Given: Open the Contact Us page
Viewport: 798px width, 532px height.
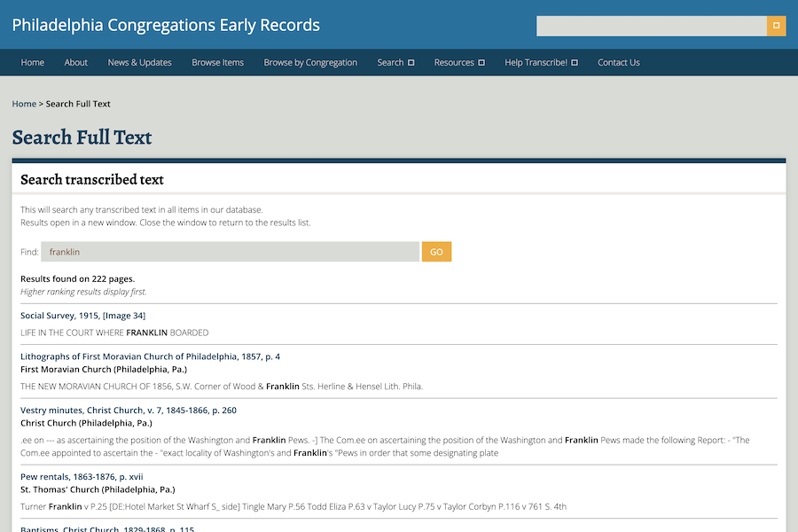Looking at the screenshot, I should (x=618, y=63).
